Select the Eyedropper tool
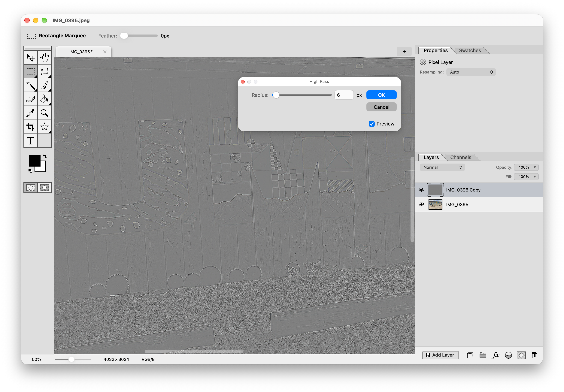The width and height of the screenshot is (564, 392). coord(30,113)
